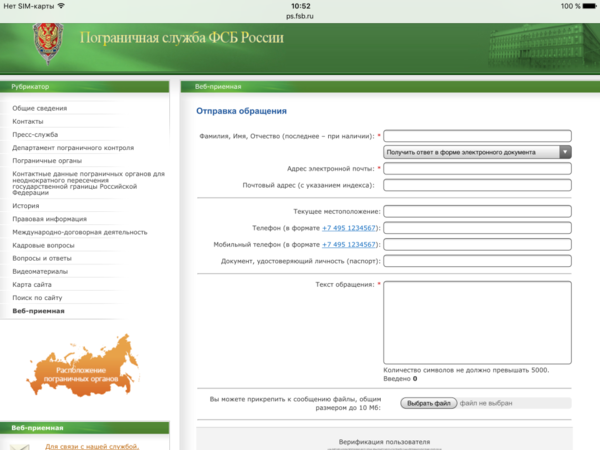Open 'Контакты' sidebar item
Screen dimensions: 600x450
point(27,120)
